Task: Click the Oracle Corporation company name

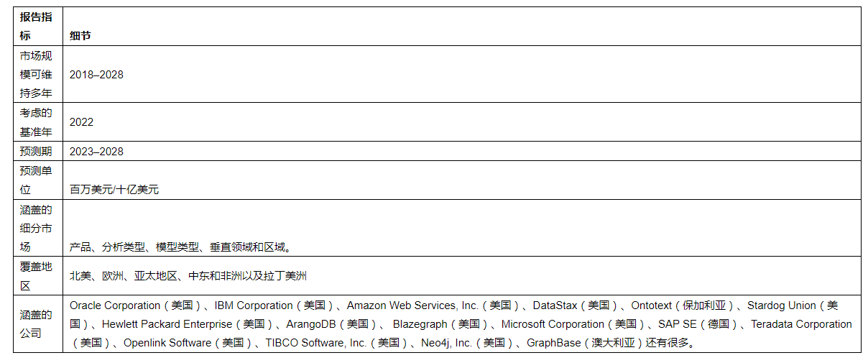Action: pyautogui.click(x=115, y=305)
